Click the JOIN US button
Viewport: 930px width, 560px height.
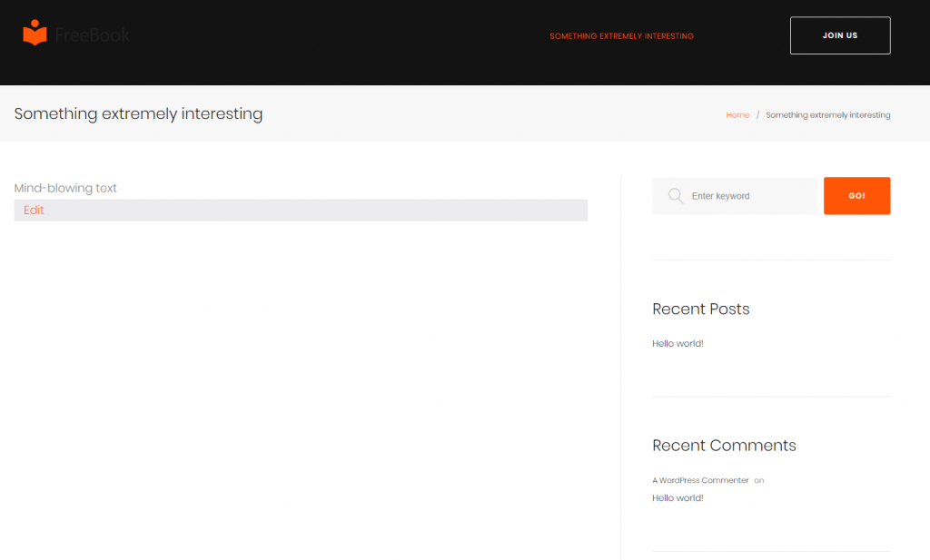click(x=839, y=35)
